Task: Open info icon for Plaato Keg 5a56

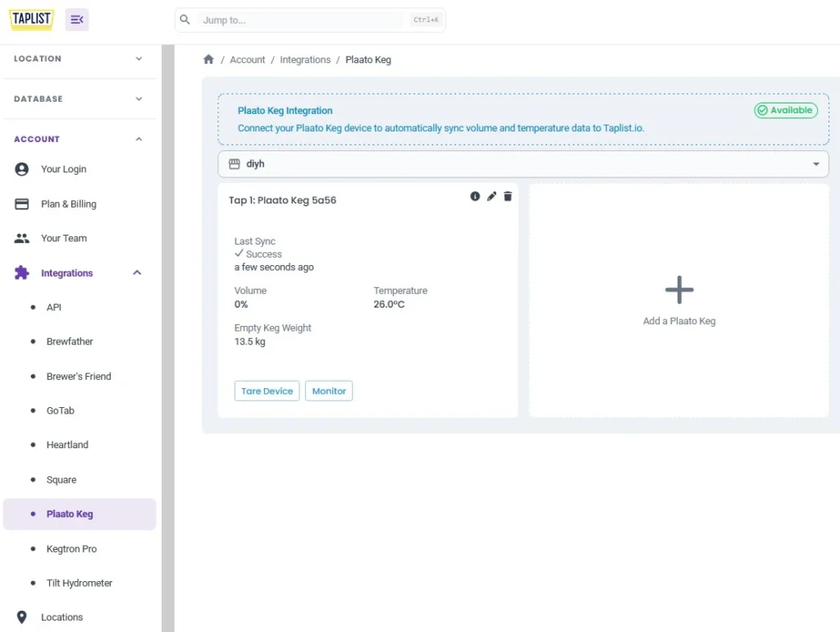Action: (475, 196)
